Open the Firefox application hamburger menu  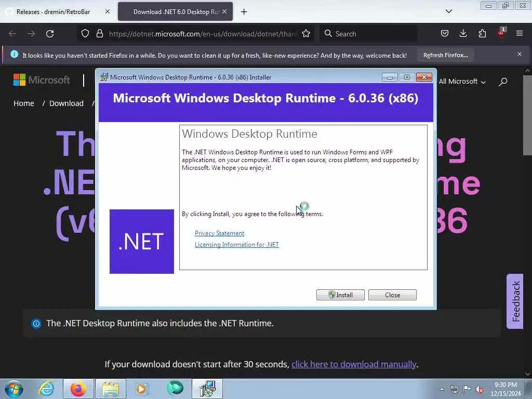[x=520, y=33]
